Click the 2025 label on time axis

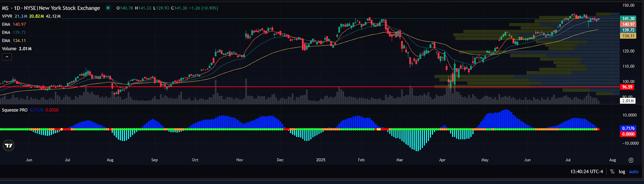click(x=321, y=160)
